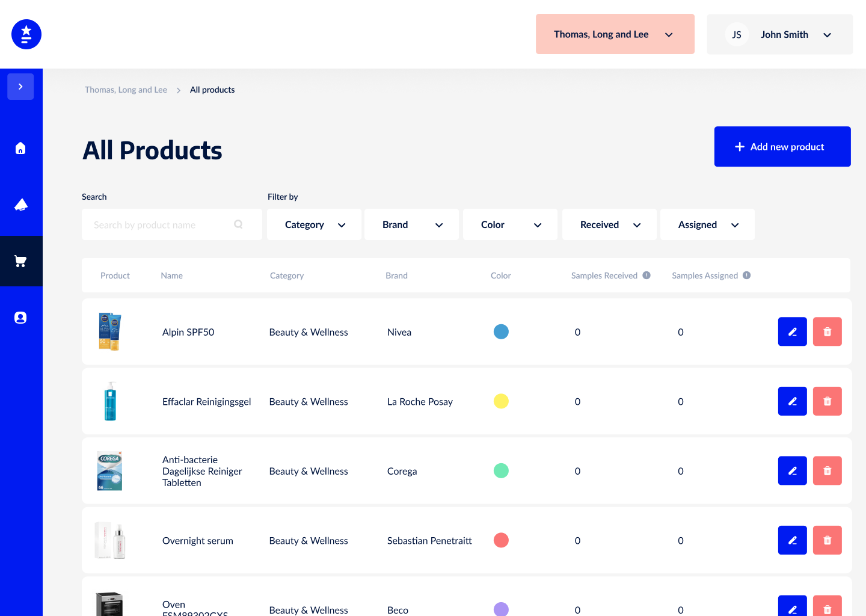Viewport: 866px width, 616px height.
Task: Open the Brand filter dropdown
Action: [412, 224]
